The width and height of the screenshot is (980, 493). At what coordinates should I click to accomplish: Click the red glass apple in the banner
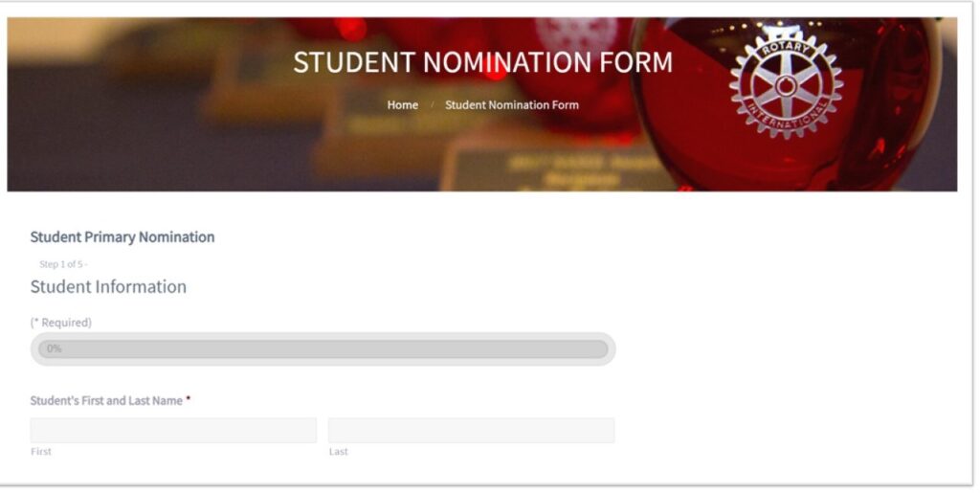[x=786, y=103]
